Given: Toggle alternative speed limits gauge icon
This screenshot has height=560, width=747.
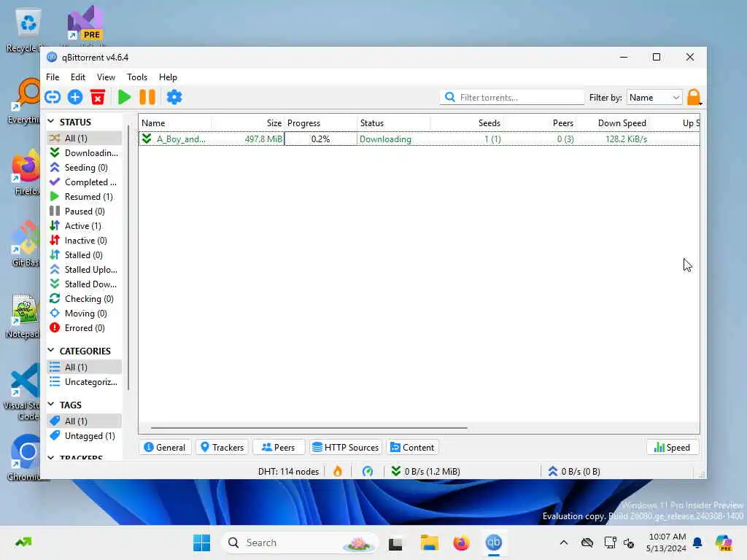Looking at the screenshot, I should 368,472.
